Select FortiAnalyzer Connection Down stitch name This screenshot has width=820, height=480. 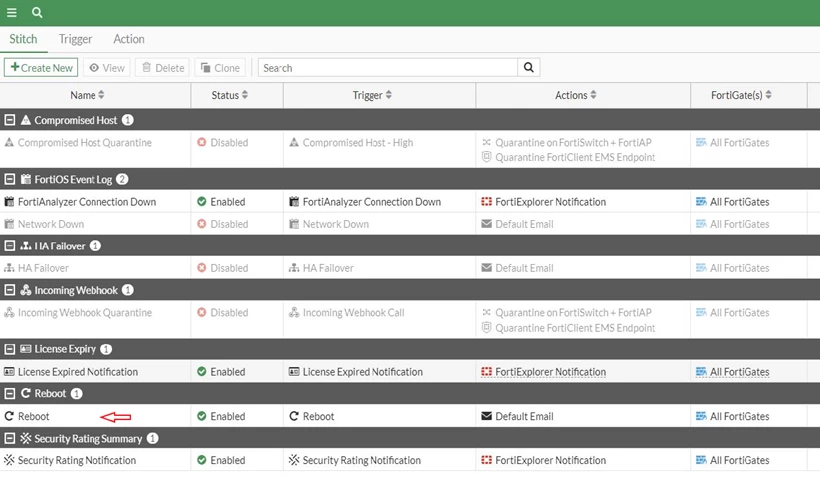pyautogui.click(x=87, y=202)
